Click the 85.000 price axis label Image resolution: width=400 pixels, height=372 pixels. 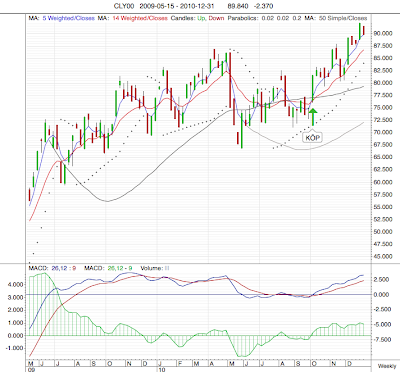coord(383,58)
